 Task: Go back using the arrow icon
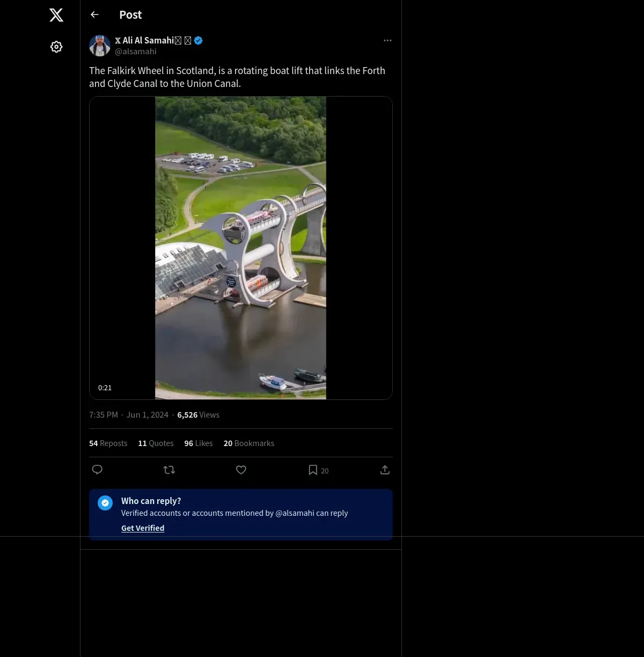(x=95, y=14)
